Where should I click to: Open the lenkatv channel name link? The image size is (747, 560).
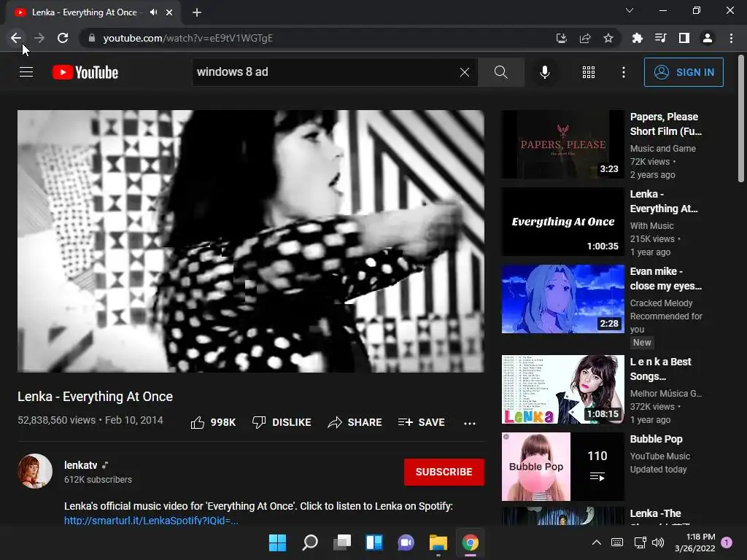(80, 465)
